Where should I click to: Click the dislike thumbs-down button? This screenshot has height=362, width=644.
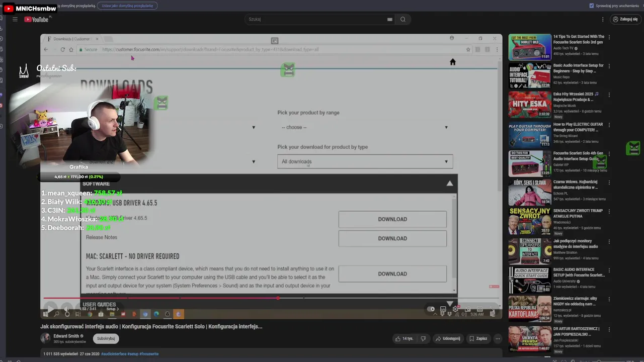423,338
